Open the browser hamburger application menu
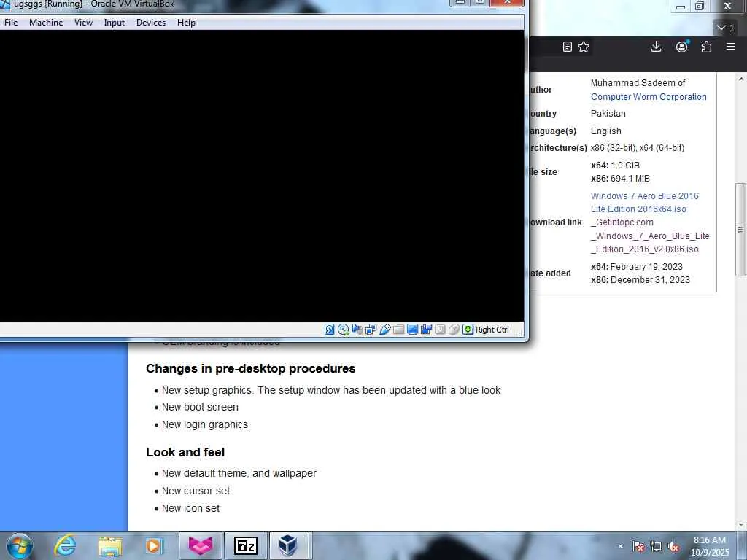This screenshot has height=560, width=747. pos(731,47)
